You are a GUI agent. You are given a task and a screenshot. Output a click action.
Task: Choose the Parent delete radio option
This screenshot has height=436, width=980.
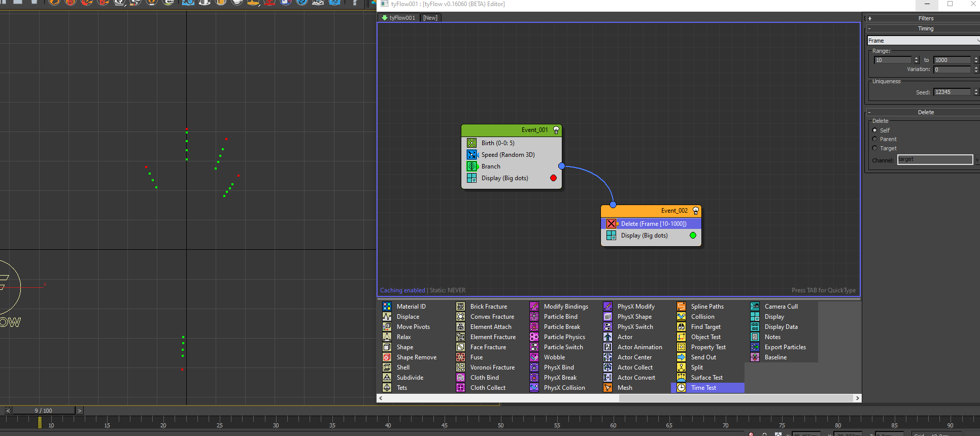(874, 139)
